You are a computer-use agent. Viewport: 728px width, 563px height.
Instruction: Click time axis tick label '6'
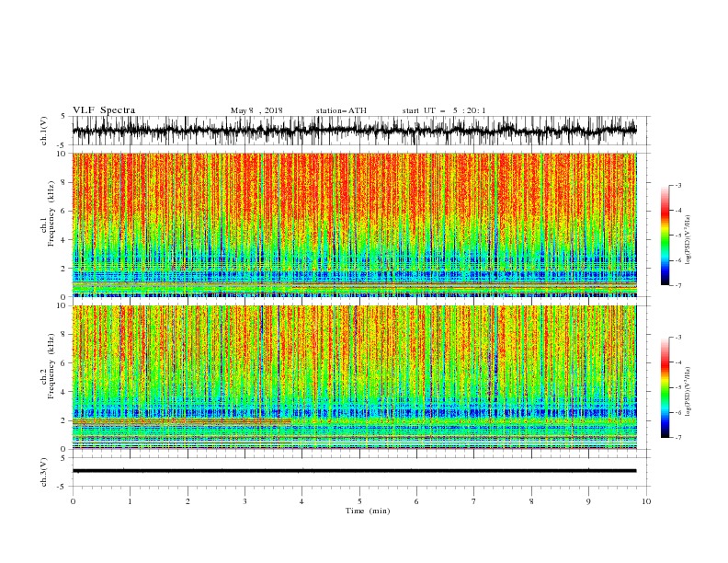pyautogui.click(x=416, y=501)
